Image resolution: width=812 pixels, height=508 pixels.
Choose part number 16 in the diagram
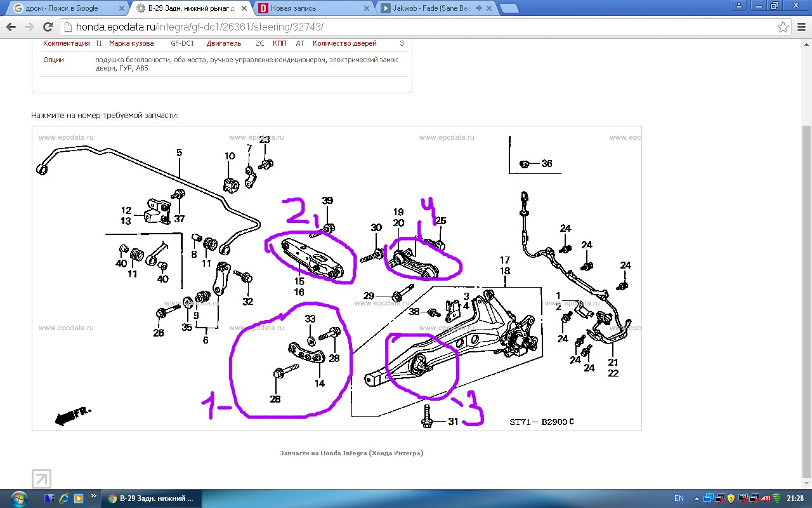299,292
